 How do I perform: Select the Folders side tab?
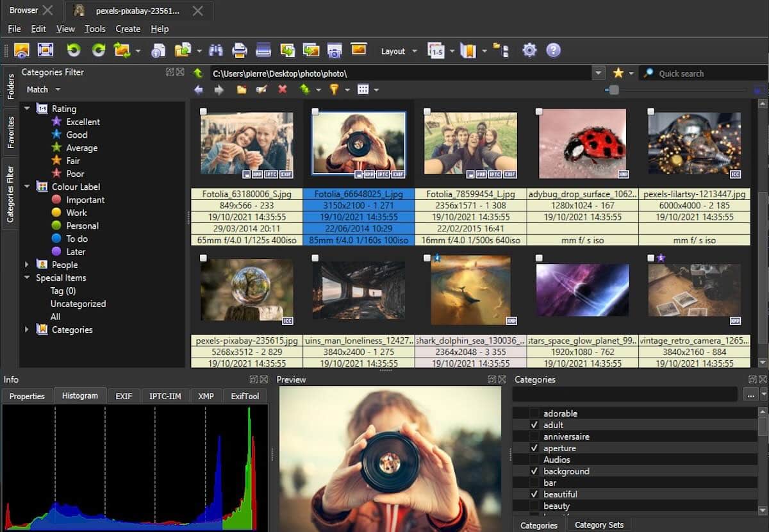pyautogui.click(x=10, y=85)
